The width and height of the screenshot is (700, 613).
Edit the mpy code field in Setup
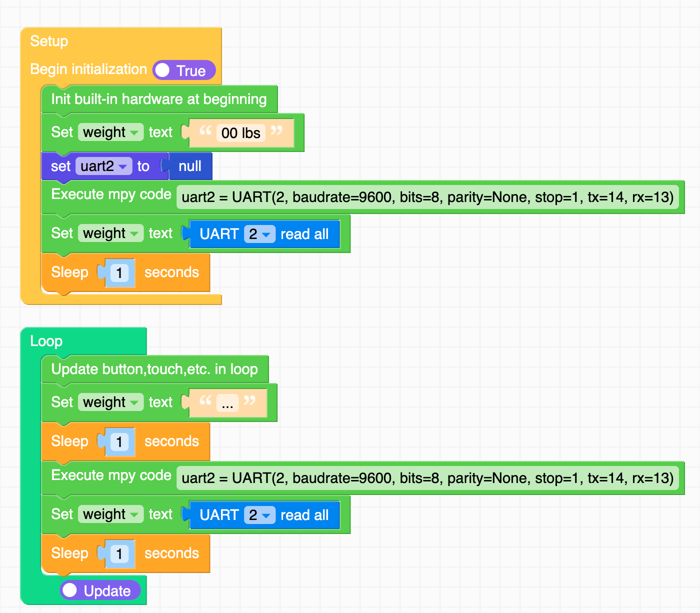coord(428,197)
